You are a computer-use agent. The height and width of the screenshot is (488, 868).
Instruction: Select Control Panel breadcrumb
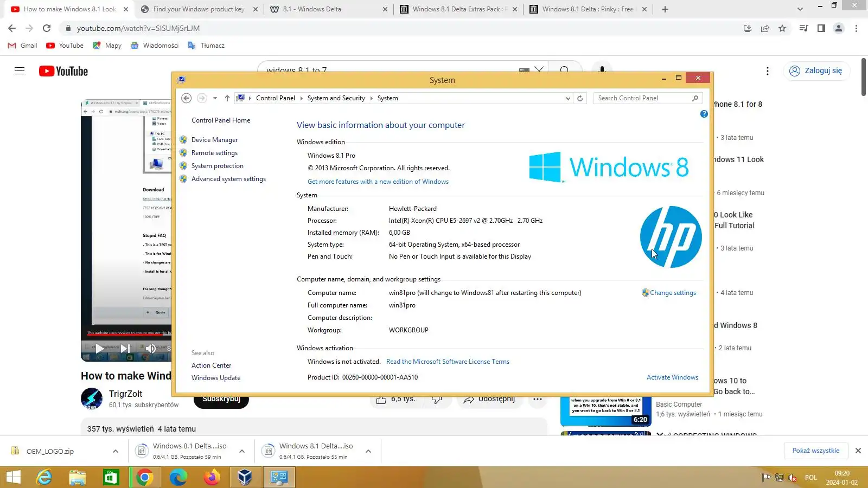(x=275, y=98)
